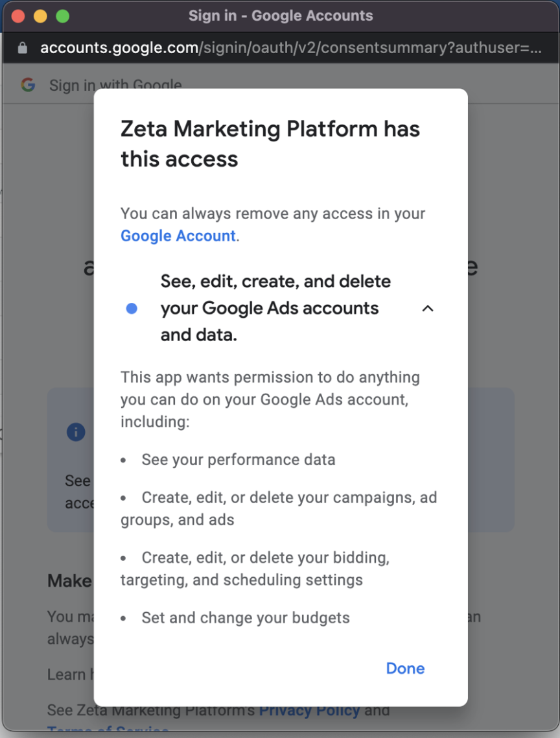Maximize the window with the green button
The width and height of the screenshot is (560, 738).
click(x=62, y=16)
